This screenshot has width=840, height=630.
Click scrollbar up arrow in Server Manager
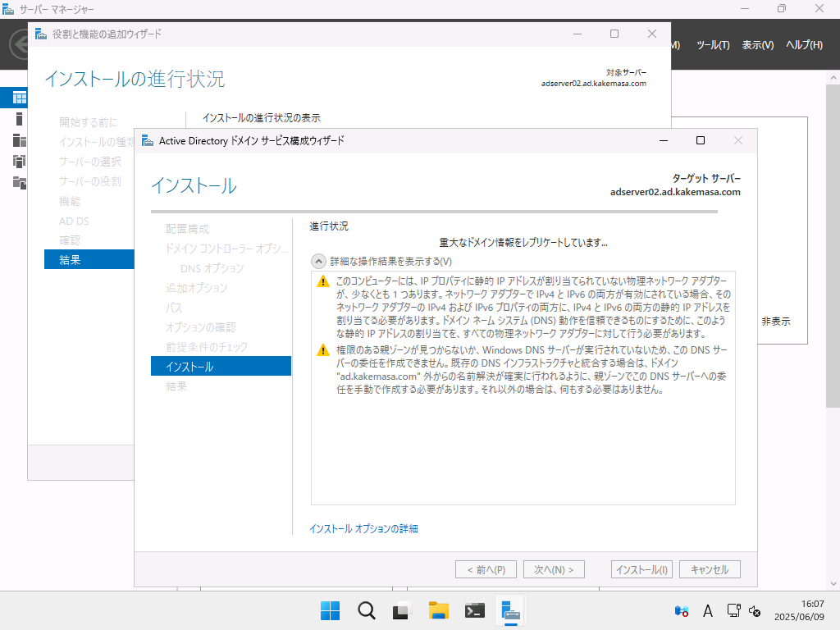[x=833, y=78]
